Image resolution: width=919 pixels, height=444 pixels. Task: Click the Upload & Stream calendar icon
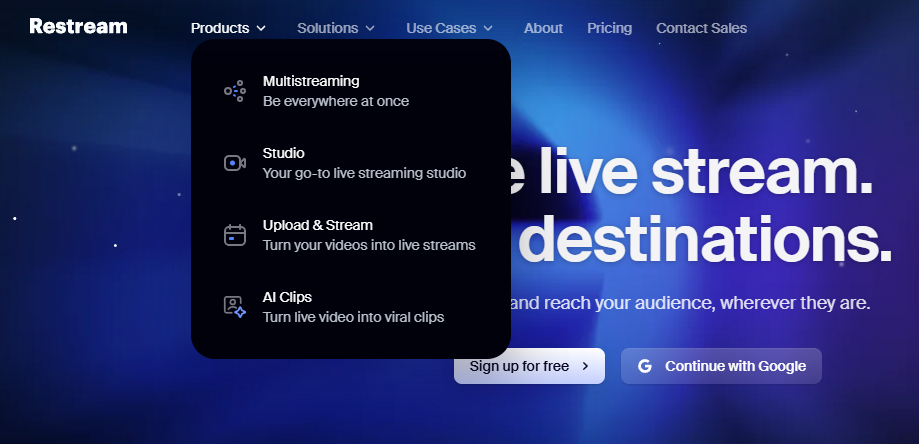tap(235, 235)
